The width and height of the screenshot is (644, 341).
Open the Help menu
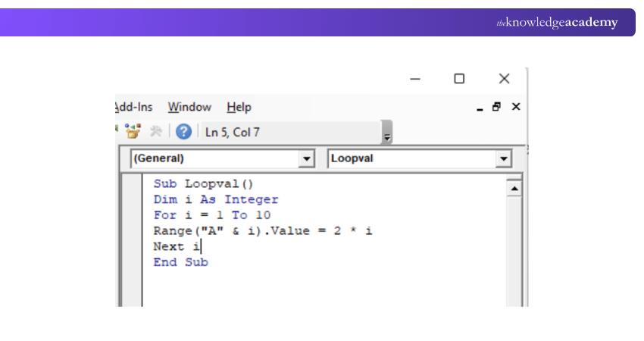point(239,108)
